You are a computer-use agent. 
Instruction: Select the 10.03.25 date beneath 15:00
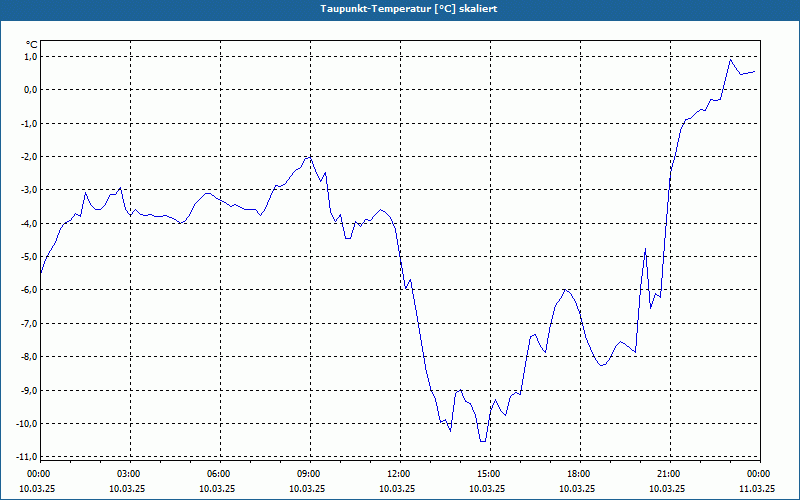point(487,488)
